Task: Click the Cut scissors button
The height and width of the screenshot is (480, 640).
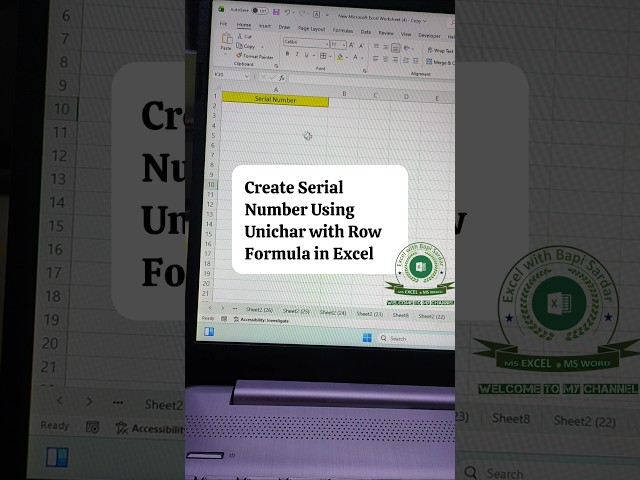Action: [244, 36]
